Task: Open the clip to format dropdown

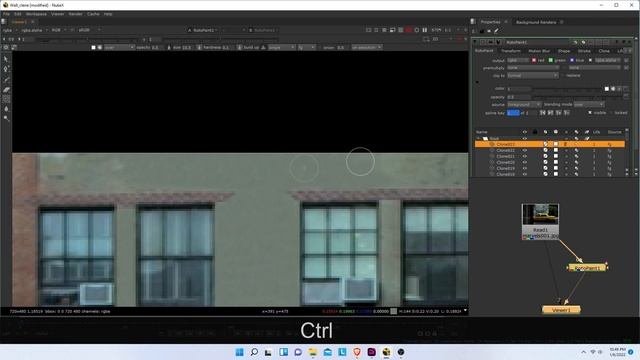Action: [533, 76]
